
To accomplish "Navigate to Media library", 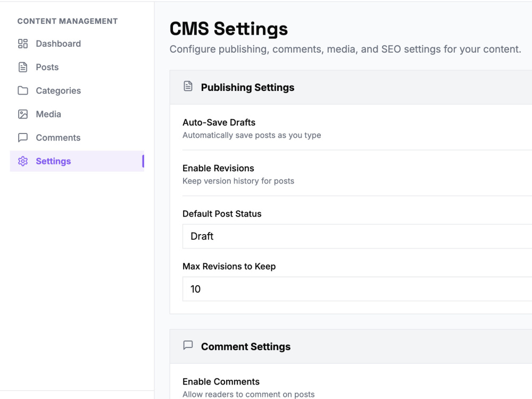I will pos(77,114).
